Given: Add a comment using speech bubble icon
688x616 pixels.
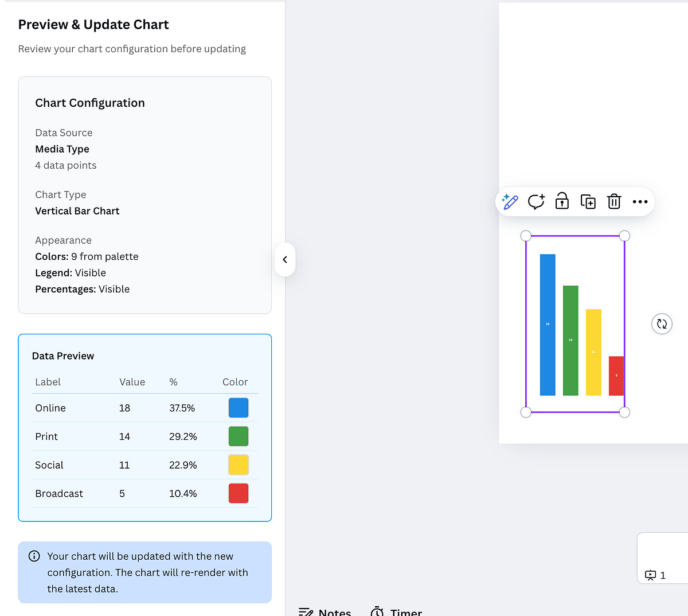Looking at the screenshot, I should click(536, 201).
